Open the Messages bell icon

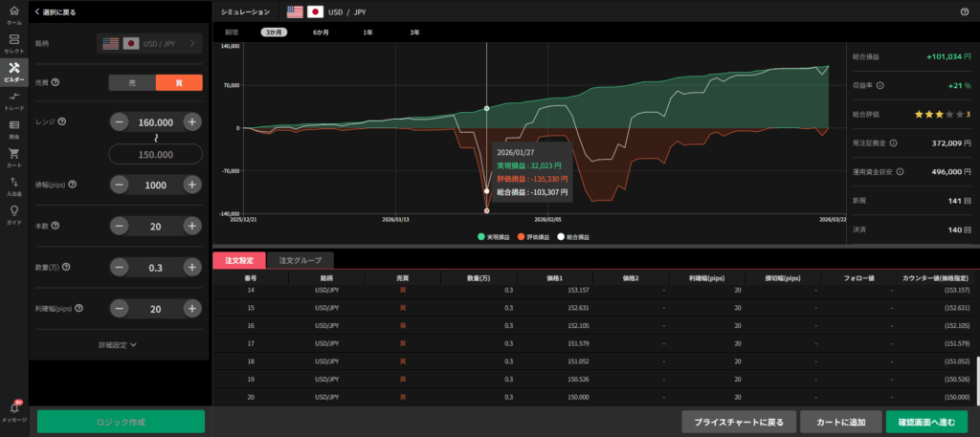pos(13,411)
